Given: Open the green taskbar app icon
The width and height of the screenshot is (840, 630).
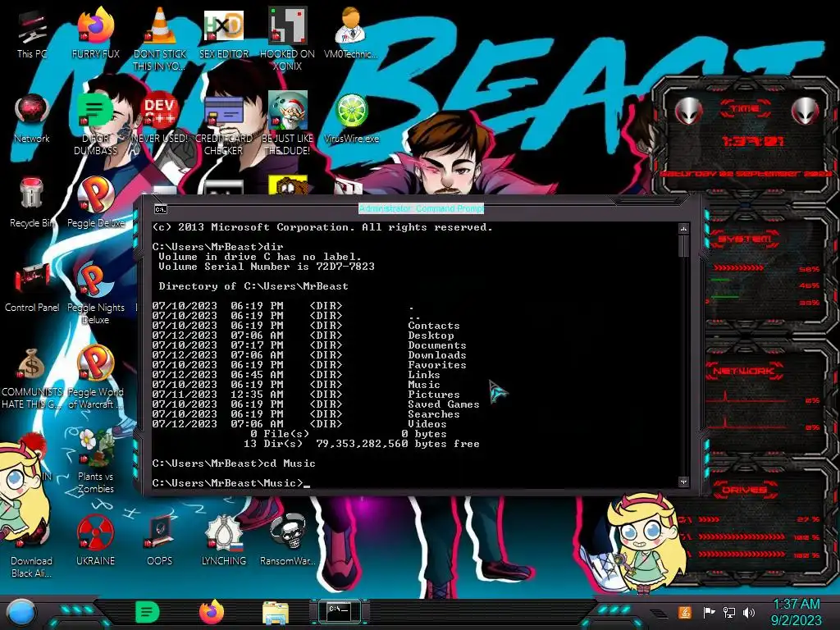Looking at the screenshot, I should (148, 612).
